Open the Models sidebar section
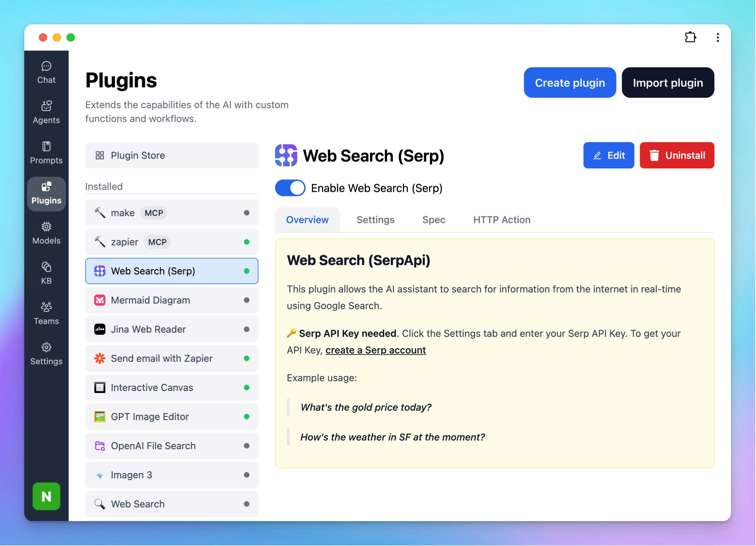 click(x=46, y=233)
